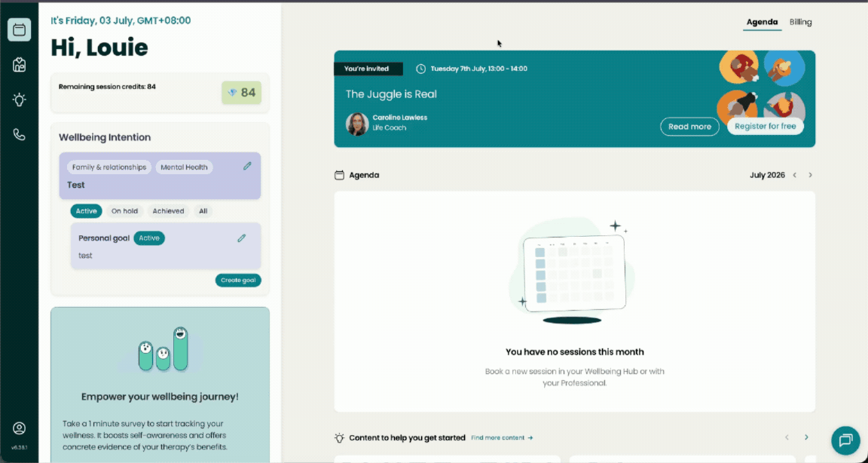
Task: Click July 2026 month label
Action: [x=767, y=175]
